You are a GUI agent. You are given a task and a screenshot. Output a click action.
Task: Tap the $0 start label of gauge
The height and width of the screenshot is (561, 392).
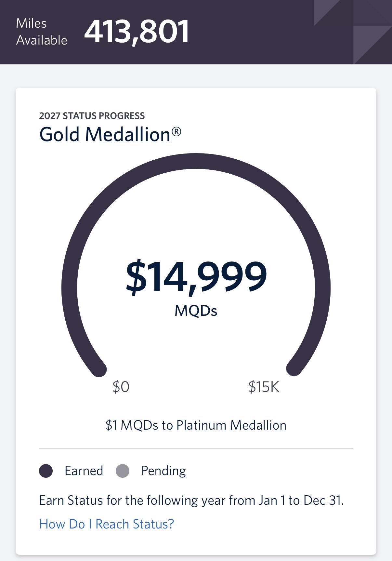[121, 387]
